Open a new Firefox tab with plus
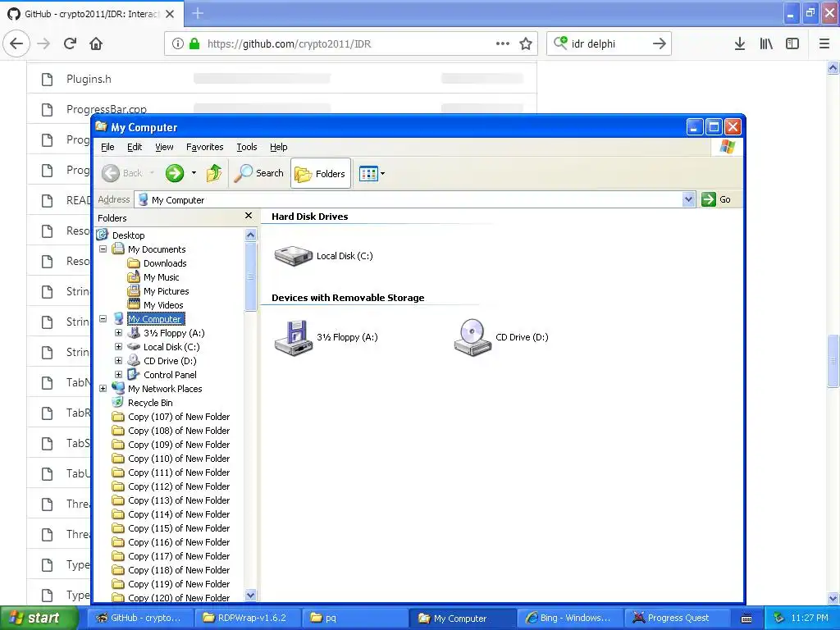840x630 pixels. pos(198,13)
